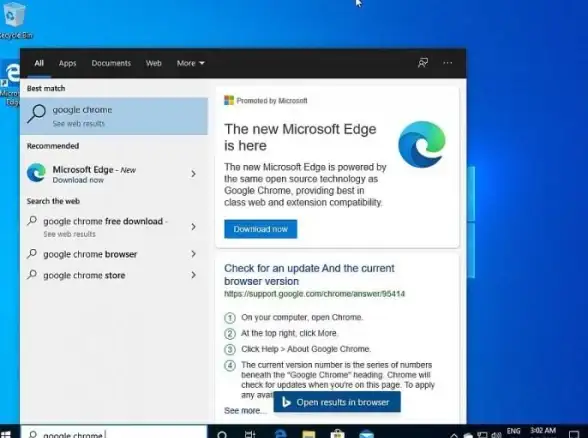Click the 3:02 AM taskbar clock
The height and width of the screenshot is (438, 588).
543,430
